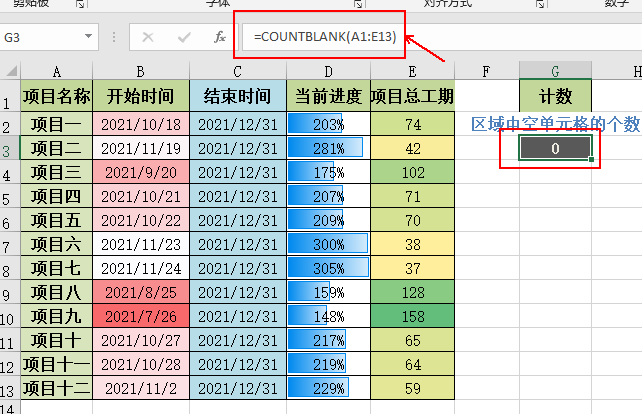Open the Name Box dropdown arrow

click(x=88, y=36)
